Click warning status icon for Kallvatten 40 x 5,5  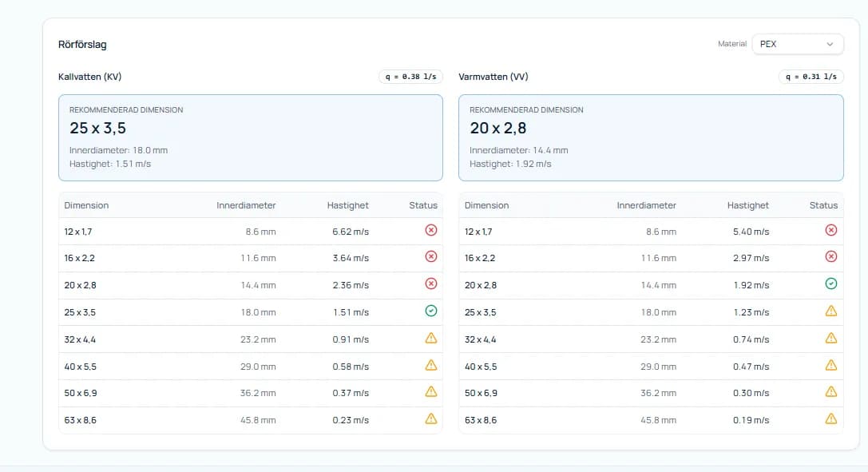[430, 365]
